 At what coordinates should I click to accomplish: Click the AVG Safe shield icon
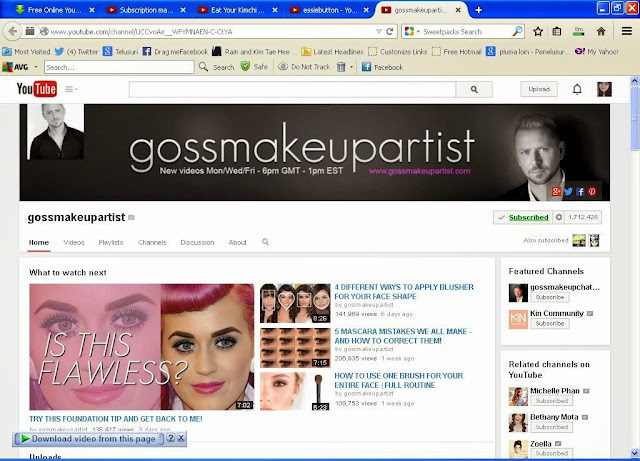pos(245,67)
